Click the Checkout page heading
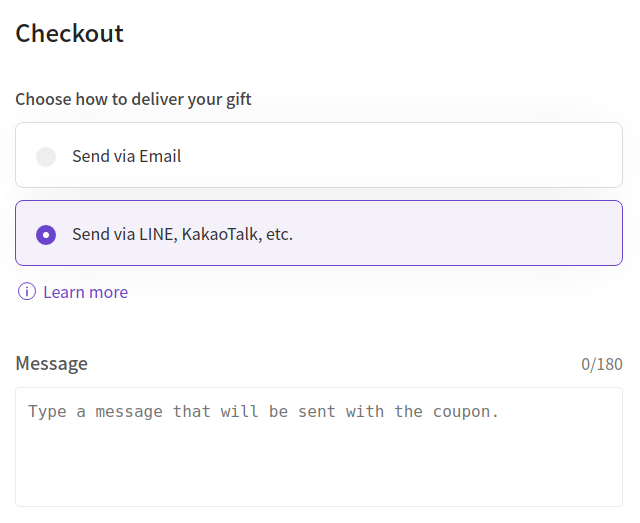Screen dimensions: 640x523 click(69, 33)
